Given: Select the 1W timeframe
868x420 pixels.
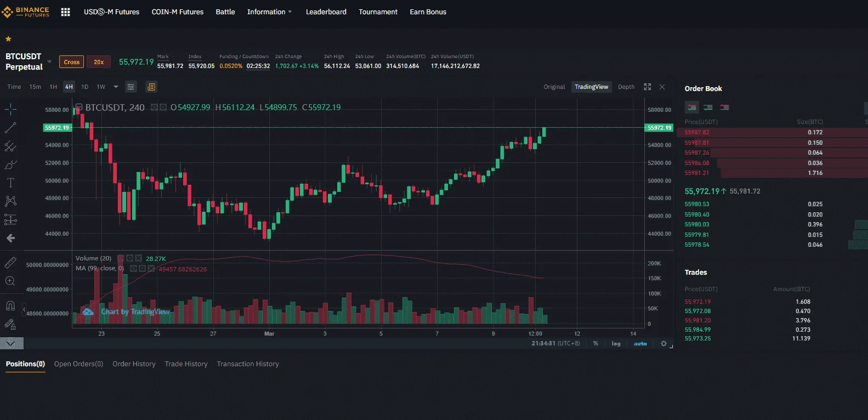Looking at the screenshot, I should coord(101,87).
